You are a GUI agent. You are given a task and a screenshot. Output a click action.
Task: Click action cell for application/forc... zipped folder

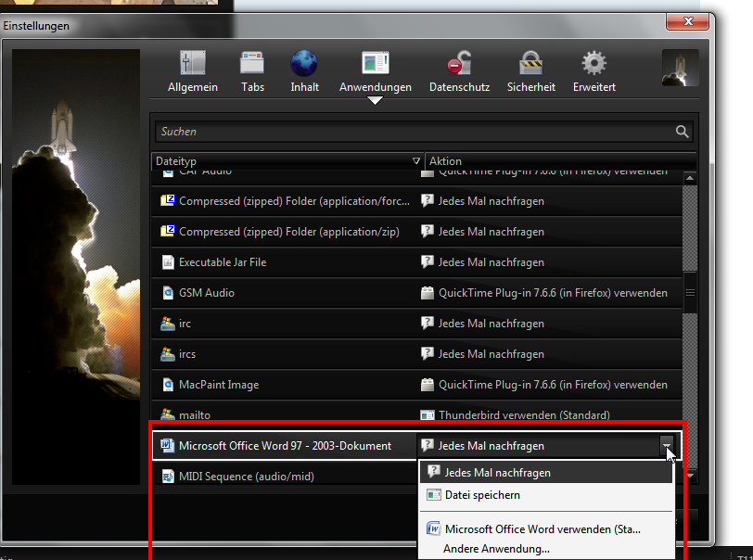click(x=550, y=201)
